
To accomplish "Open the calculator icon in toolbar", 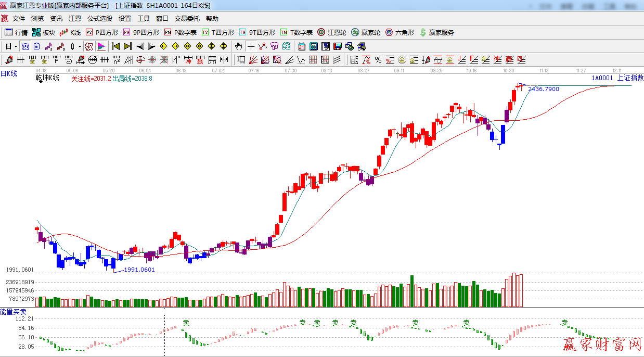I will [314, 46].
